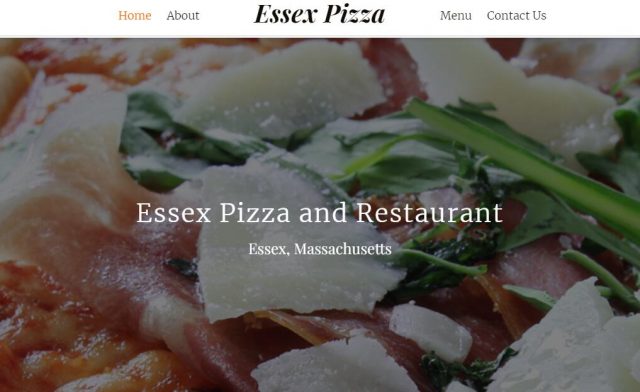Click the word "and" in the hero heading
Image resolution: width=640 pixels, height=392 pixels.
(x=323, y=212)
